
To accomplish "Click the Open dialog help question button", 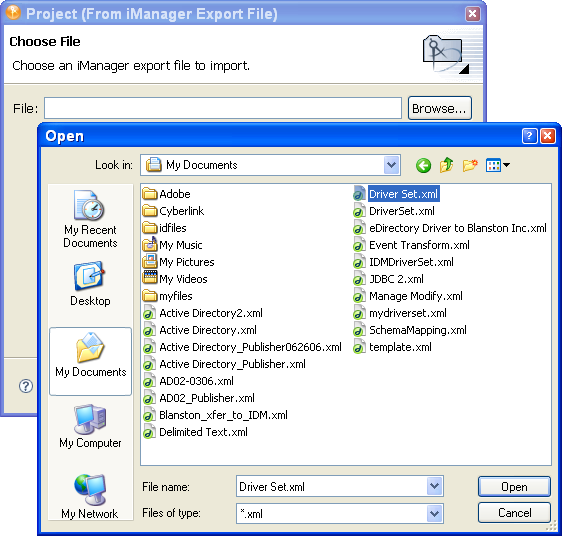I will tap(529, 136).
